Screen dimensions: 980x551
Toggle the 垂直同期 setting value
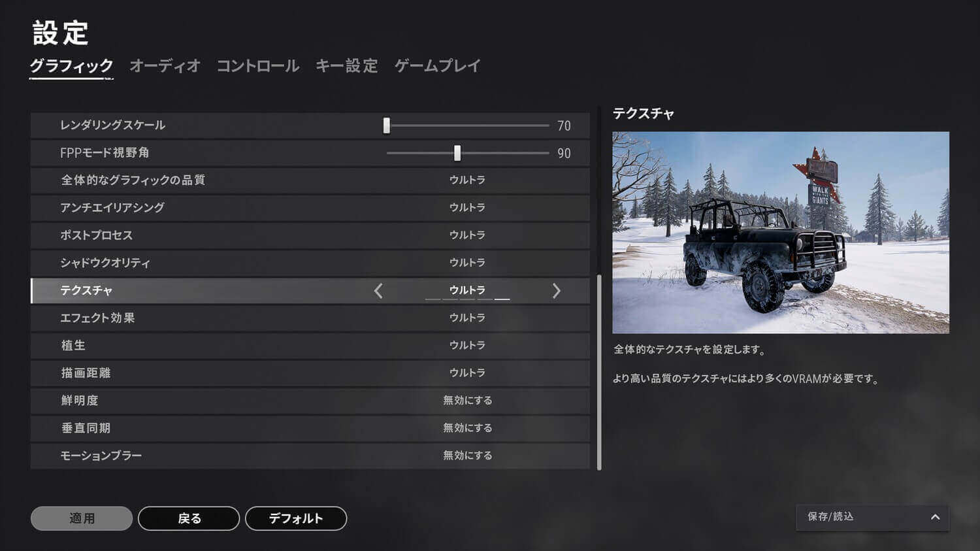(467, 428)
